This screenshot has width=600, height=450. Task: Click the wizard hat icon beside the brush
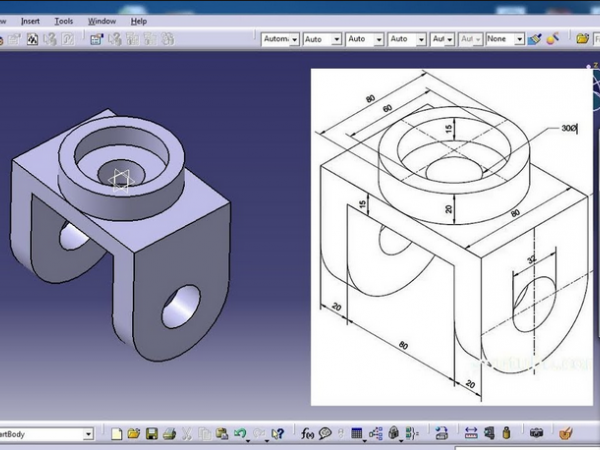click(x=553, y=39)
